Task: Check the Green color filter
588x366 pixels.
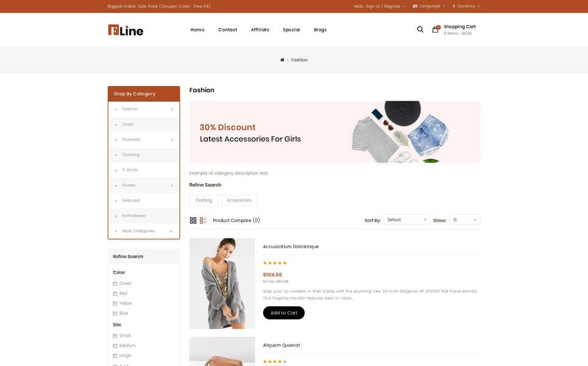Action: [115, 284]
